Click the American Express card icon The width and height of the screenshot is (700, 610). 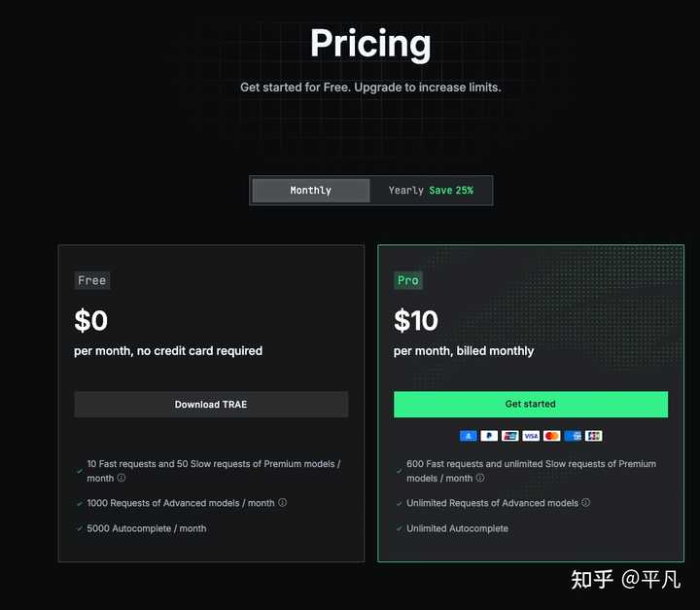[573, 436]
